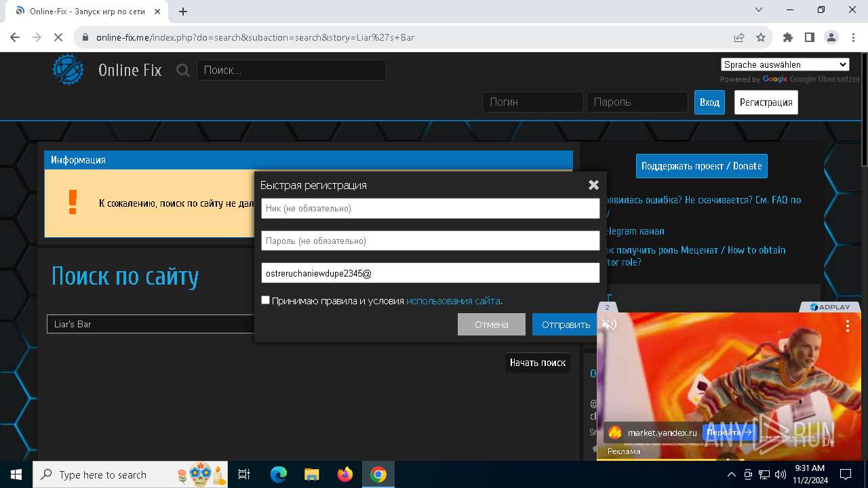Launch Microsoft Edge from the taskbar
This screenshot has height=488, width=868.
point(279,474)
